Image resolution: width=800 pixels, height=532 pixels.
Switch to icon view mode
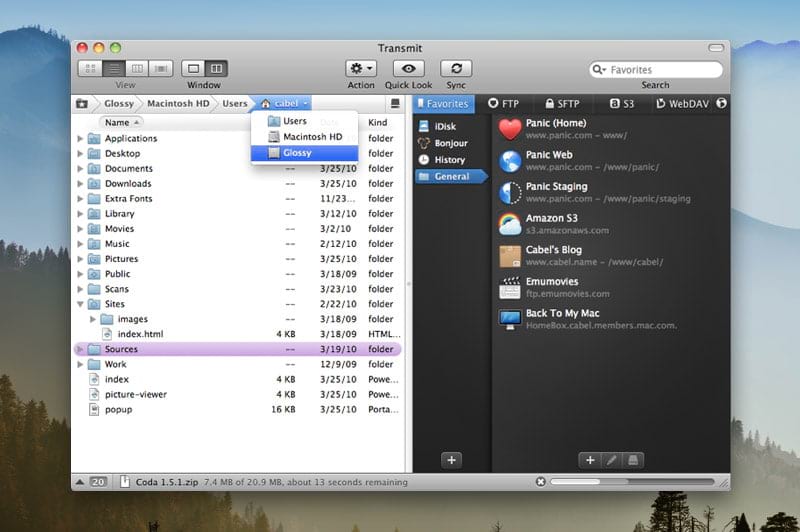[90, 68]
